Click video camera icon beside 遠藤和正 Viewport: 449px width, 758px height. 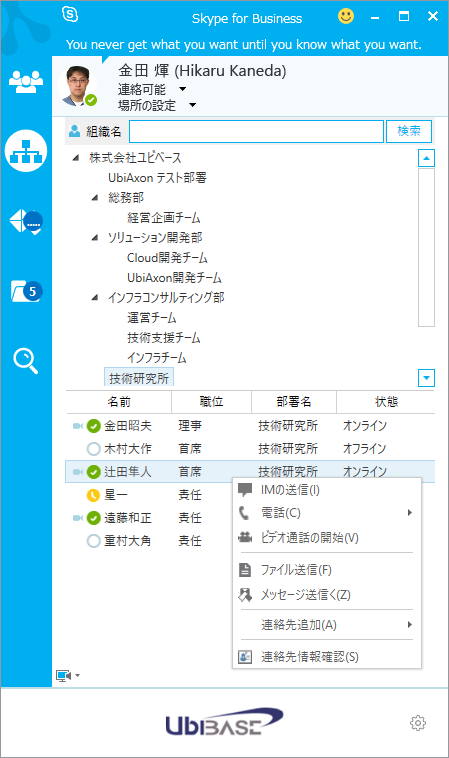77,518
